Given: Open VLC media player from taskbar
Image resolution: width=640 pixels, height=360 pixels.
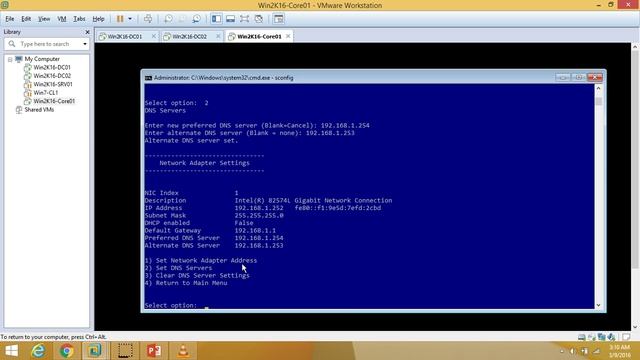Looking at the screenshot, I should tap(183, 351).
